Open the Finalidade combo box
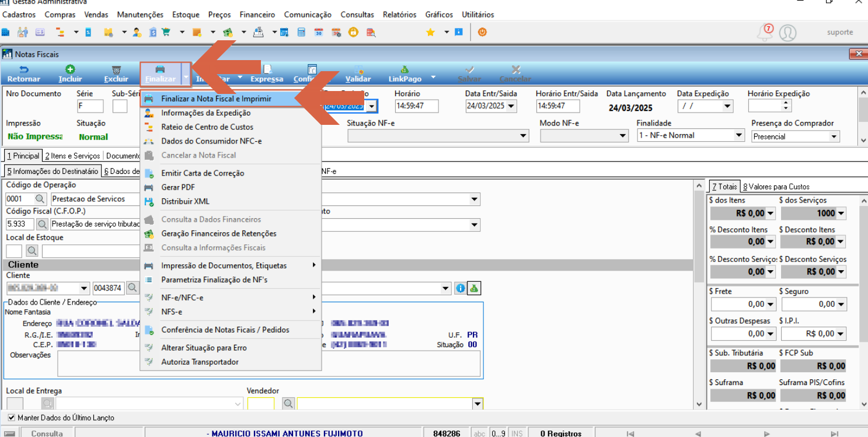Screen dimensions: 868x437 coord(691,135)
